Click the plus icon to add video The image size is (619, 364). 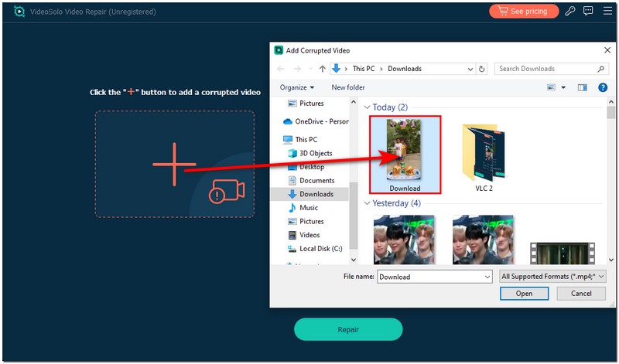click(174, 164)
